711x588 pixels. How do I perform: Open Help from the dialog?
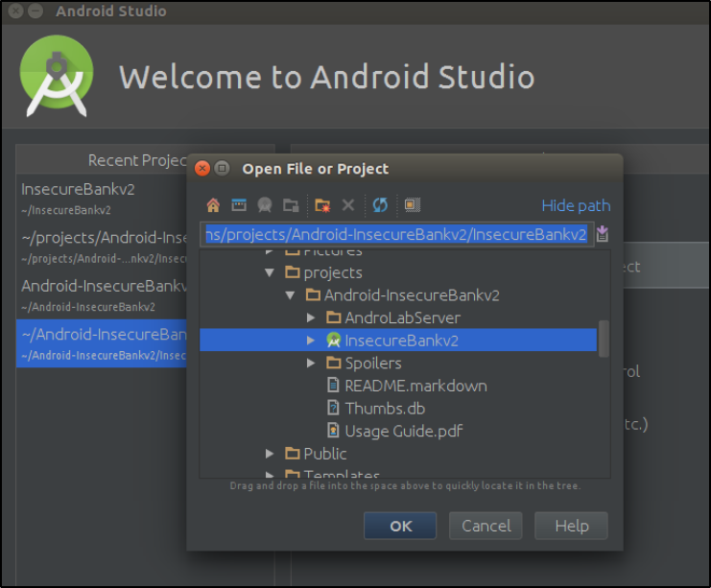pos(571,526)
